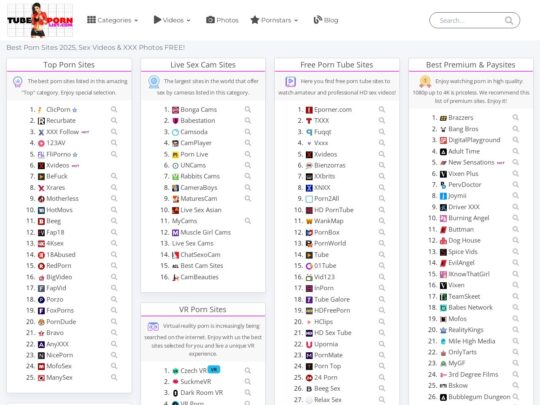Click the VR Porn Sites heading
The height and width of the screenshot is (405, 540).
point(203,309)
